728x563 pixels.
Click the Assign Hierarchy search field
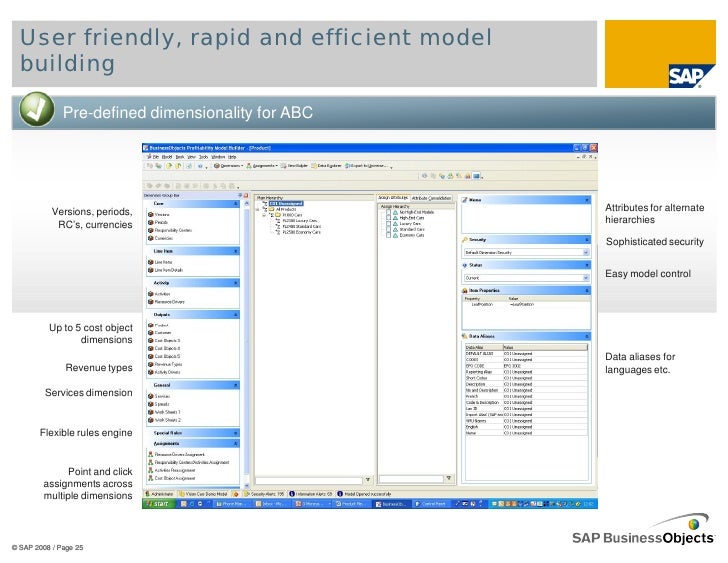(411, 479)
